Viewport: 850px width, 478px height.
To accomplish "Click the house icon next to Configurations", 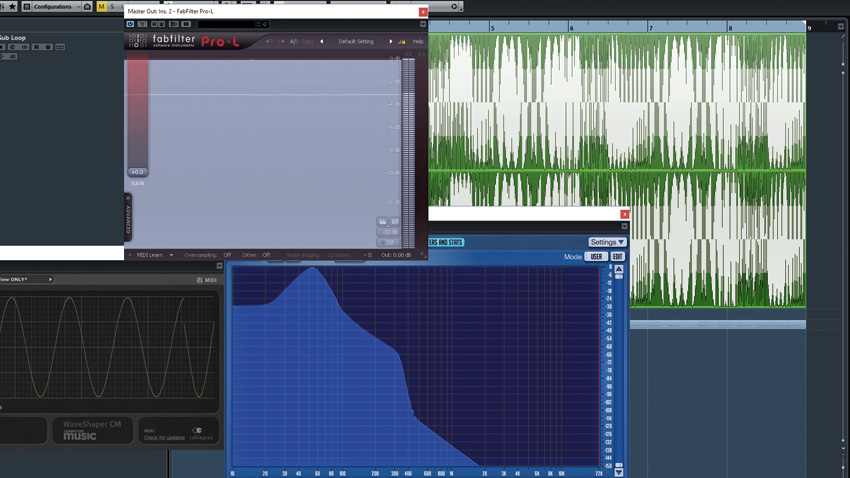I will [87, 7].
